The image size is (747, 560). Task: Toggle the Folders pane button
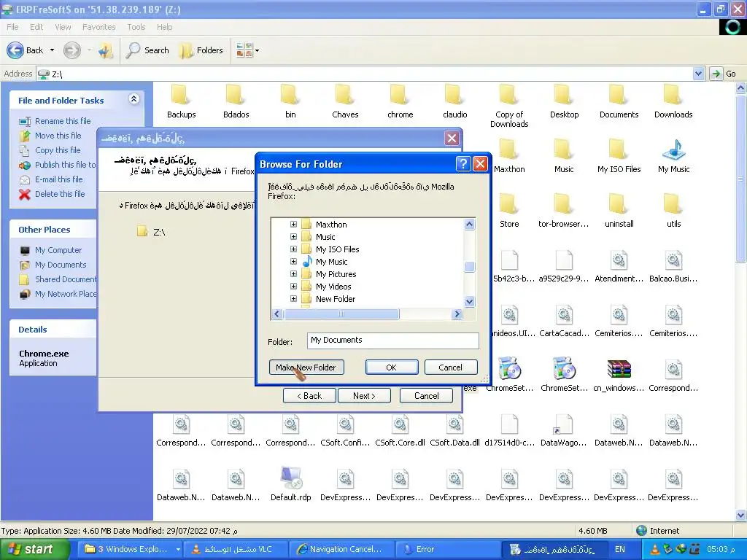coord(201,50)
